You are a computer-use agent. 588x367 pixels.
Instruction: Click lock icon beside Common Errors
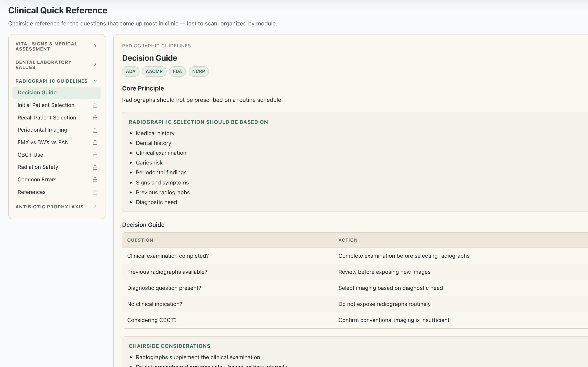coord(95,180)
